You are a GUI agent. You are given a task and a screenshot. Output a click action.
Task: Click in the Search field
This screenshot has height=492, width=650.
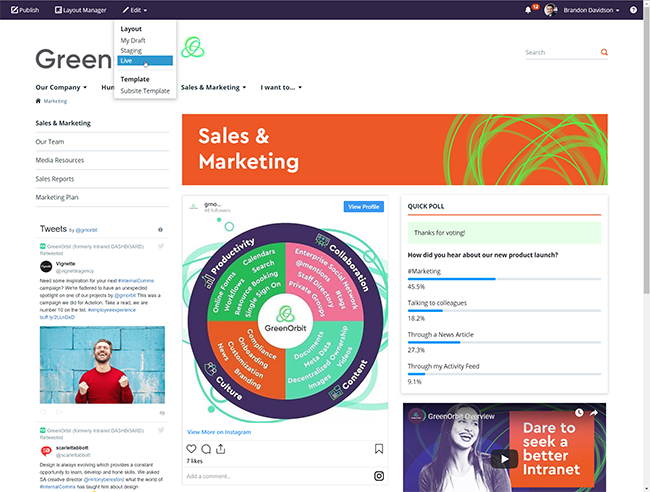pos(562,52)
